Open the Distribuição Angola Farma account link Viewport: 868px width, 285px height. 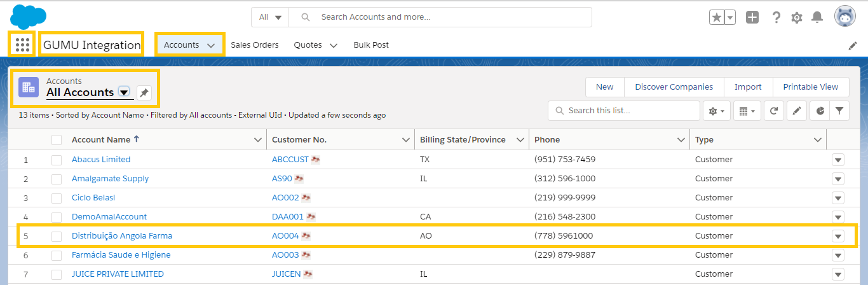coord(122,236)
